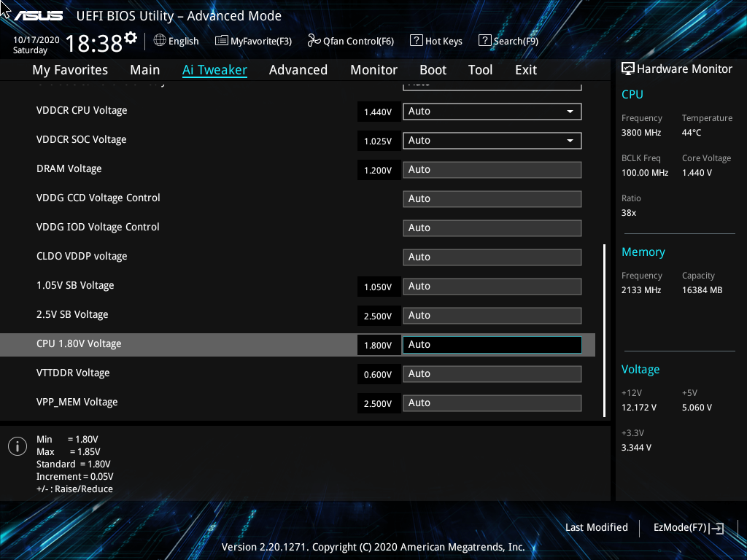Click the MyFavorite list icon
The image size is (747, 560).
tap(222, 41)
